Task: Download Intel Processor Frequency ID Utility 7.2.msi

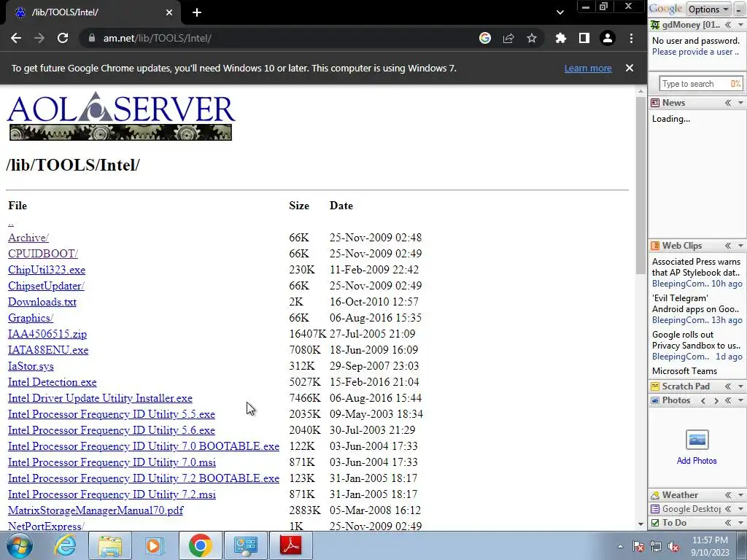Action: click(112, 494)
